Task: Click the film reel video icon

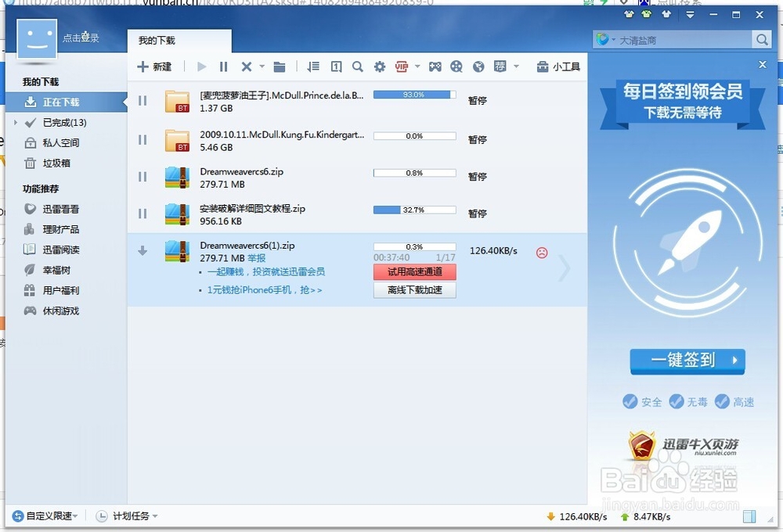Action: (456, 66)
